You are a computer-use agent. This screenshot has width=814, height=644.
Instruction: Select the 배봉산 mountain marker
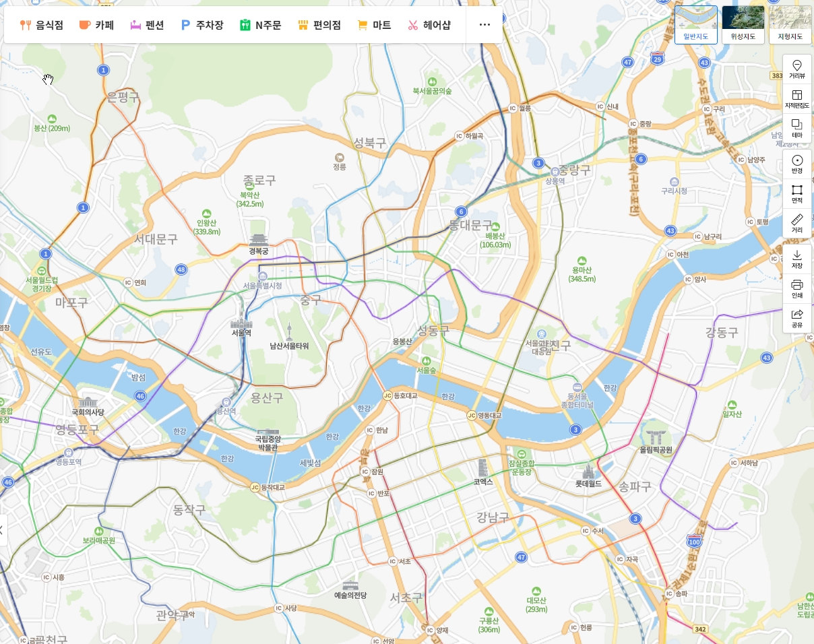(495, 226)
